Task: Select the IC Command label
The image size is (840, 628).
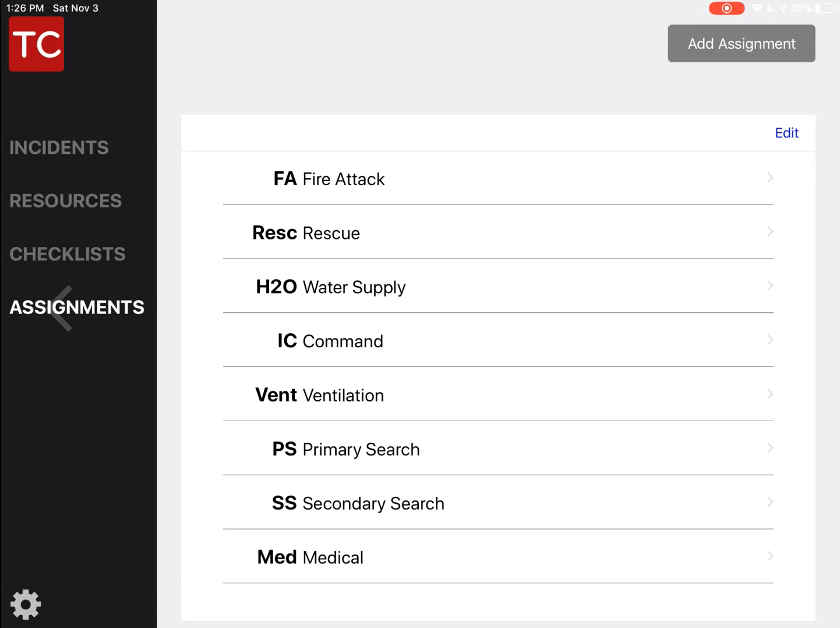Action: [330, 341]
